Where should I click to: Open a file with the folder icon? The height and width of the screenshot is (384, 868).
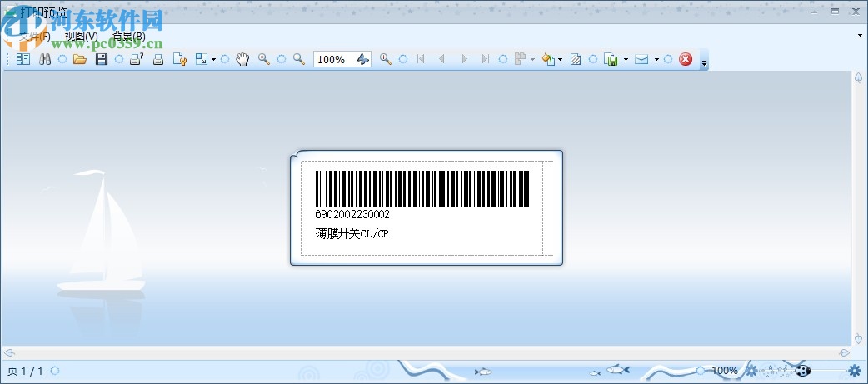coord(80,59)
